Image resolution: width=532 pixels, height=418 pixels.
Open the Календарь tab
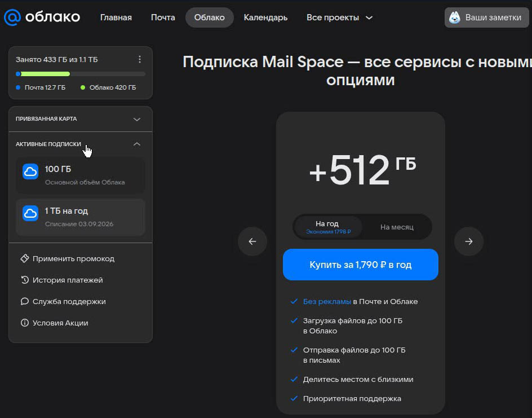coord(265,17)
